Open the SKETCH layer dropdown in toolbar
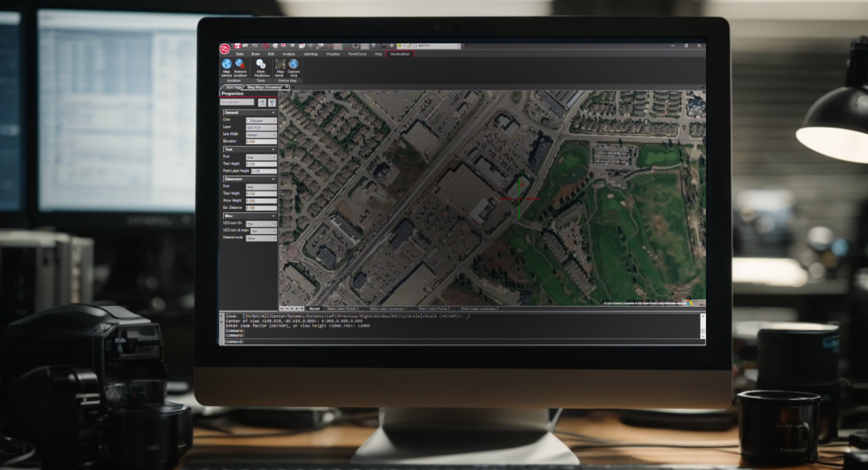 pos(459,46)
